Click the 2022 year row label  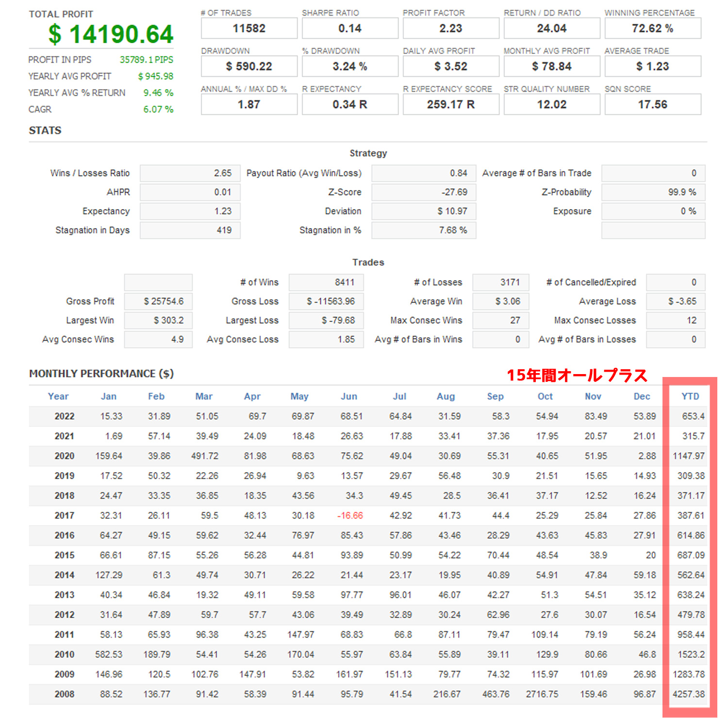[65, 416]
